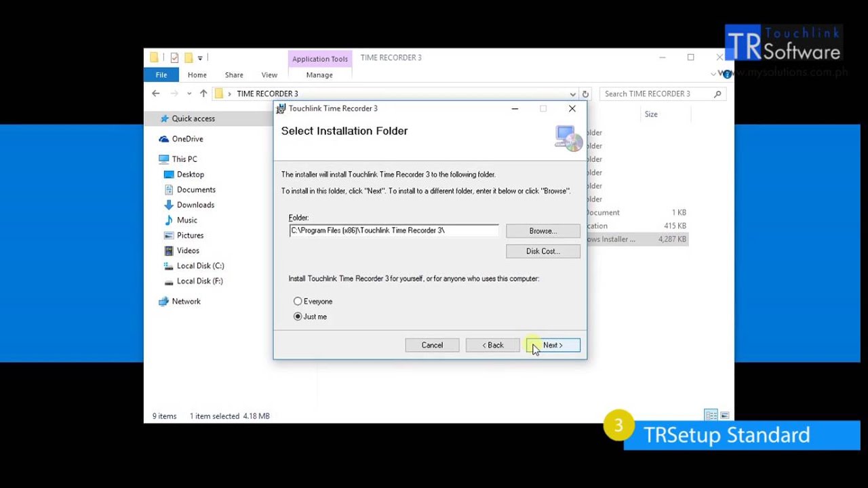The width and height of the screenshot is (868, 488).
Task: Expand the address bar history dropdown
Action: pos(573,94)
